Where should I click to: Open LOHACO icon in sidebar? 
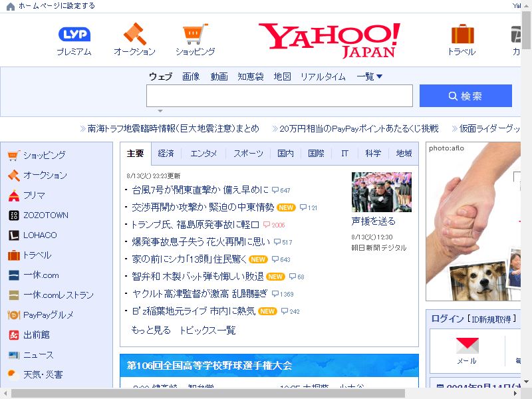click(13, 235)
